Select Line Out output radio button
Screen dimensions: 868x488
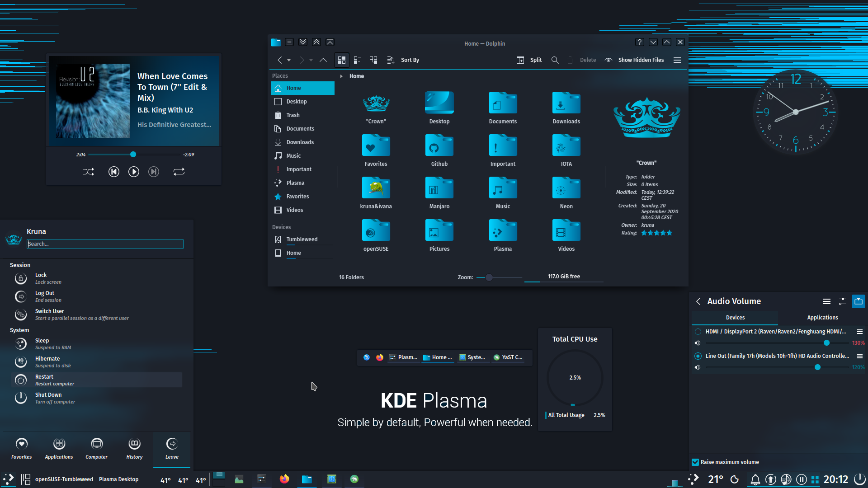[x=698, y=356]
